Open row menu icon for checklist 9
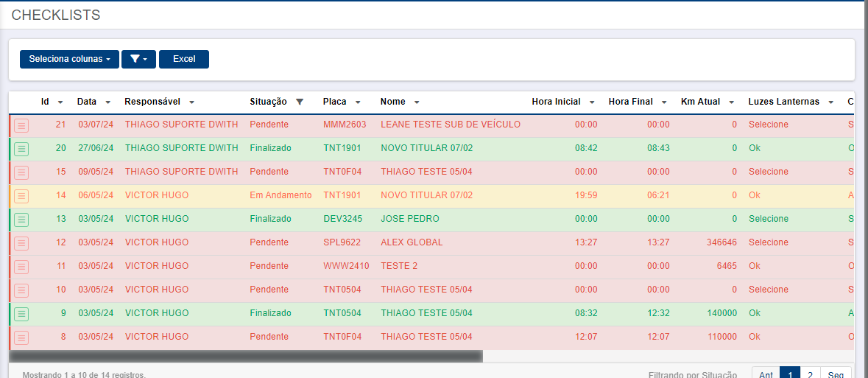 [x=21, y=314]
